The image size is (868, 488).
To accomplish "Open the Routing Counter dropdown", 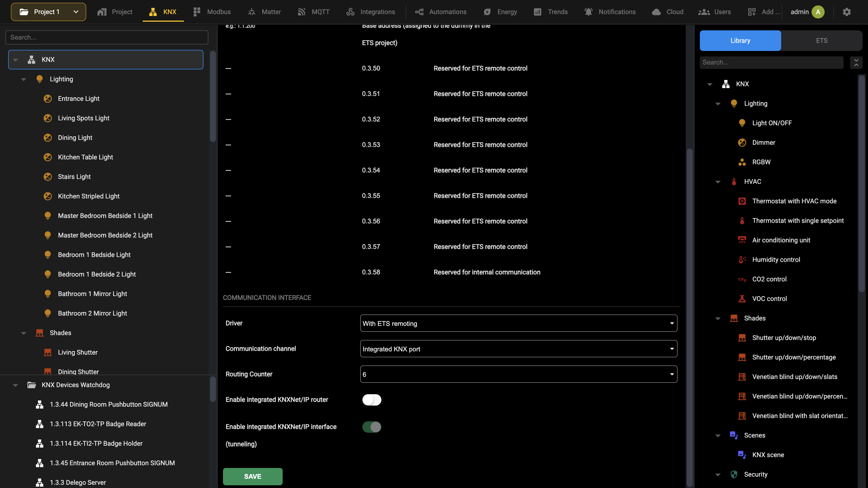I will point(519,374).
